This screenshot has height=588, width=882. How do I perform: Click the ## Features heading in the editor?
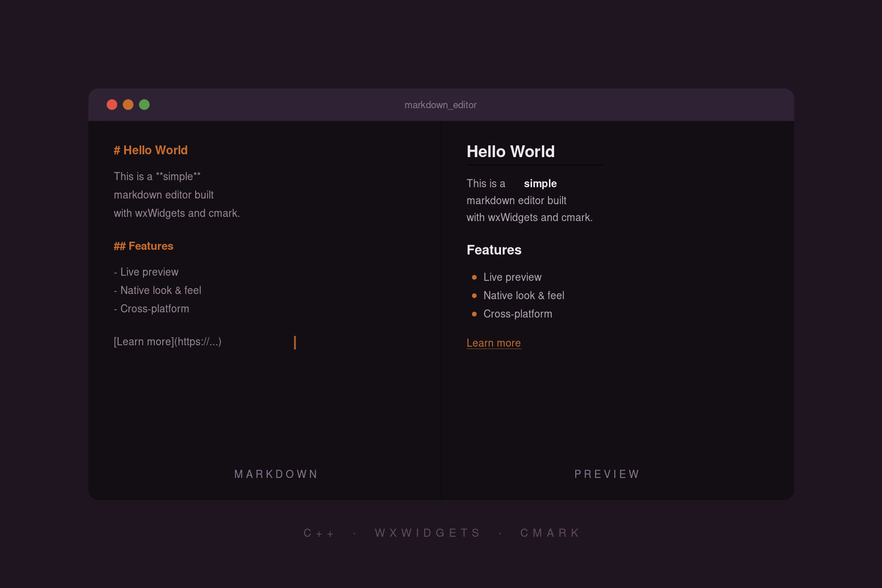pos(143,246)
